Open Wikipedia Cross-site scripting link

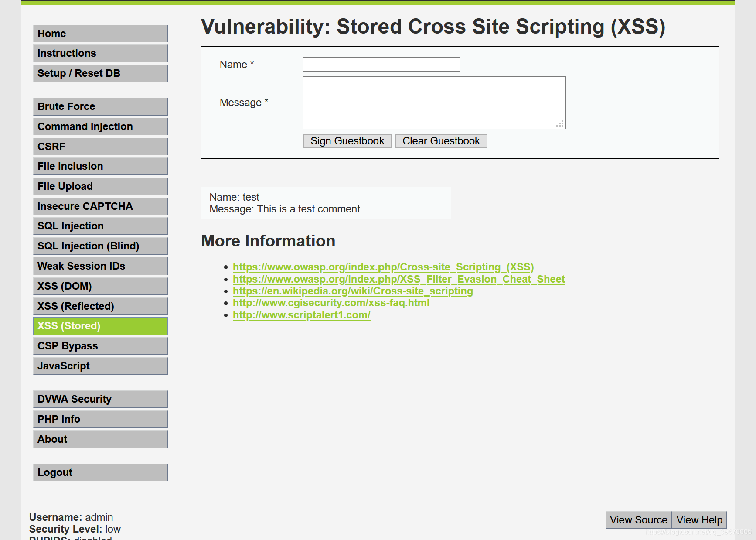click(x=353, y=291)
